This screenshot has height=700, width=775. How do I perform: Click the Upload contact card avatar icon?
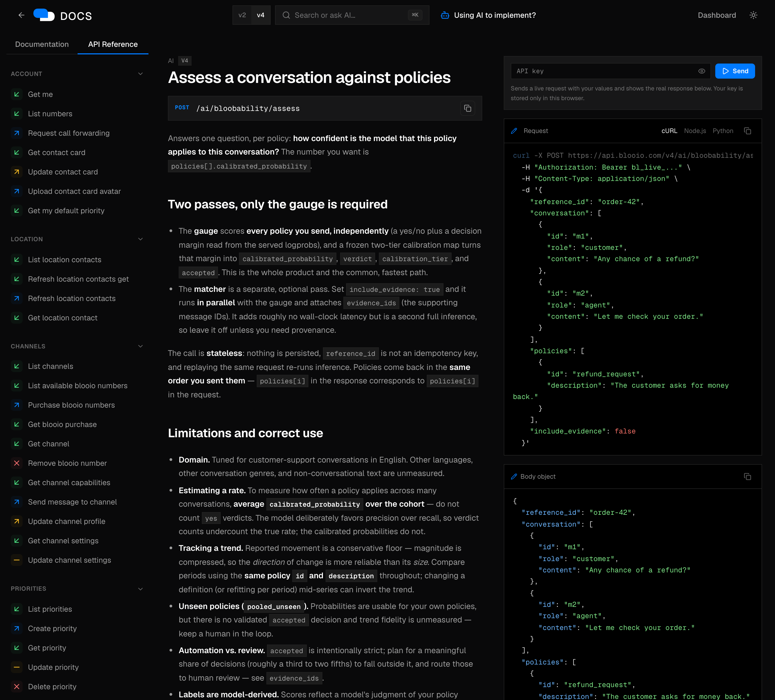(16, 191)
